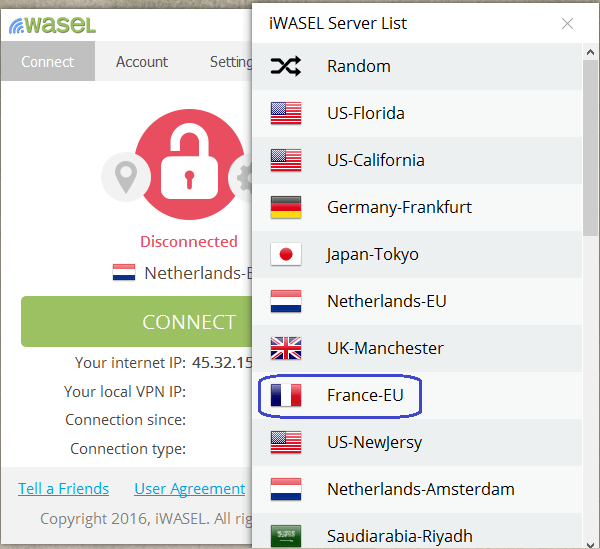Click the red unlocked padlock icon
600x549 pixels.
coord(189,165)
